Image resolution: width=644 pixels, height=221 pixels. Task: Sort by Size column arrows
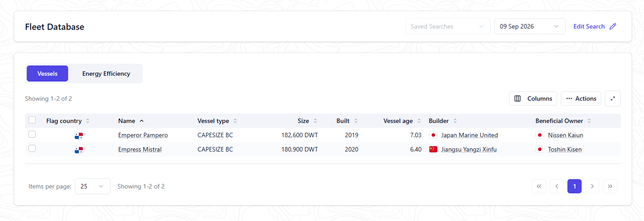coord(315,121)
